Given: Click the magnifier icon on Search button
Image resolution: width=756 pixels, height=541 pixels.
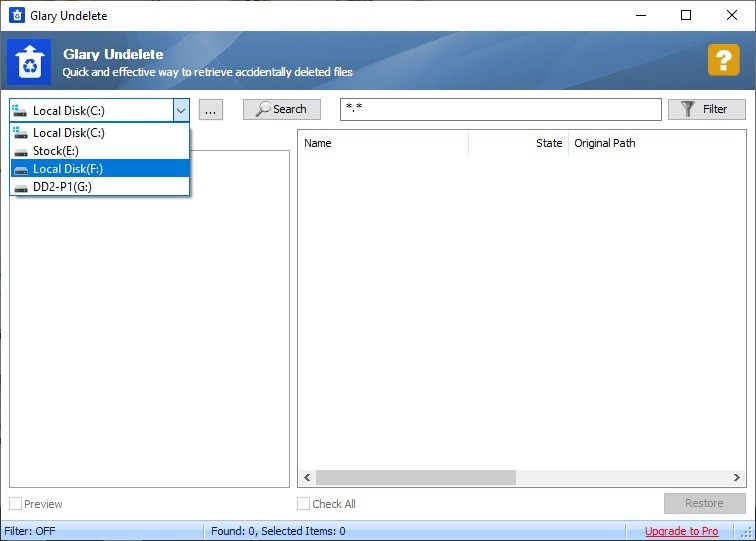Looking at the screenshot, I should click(263, 109).
